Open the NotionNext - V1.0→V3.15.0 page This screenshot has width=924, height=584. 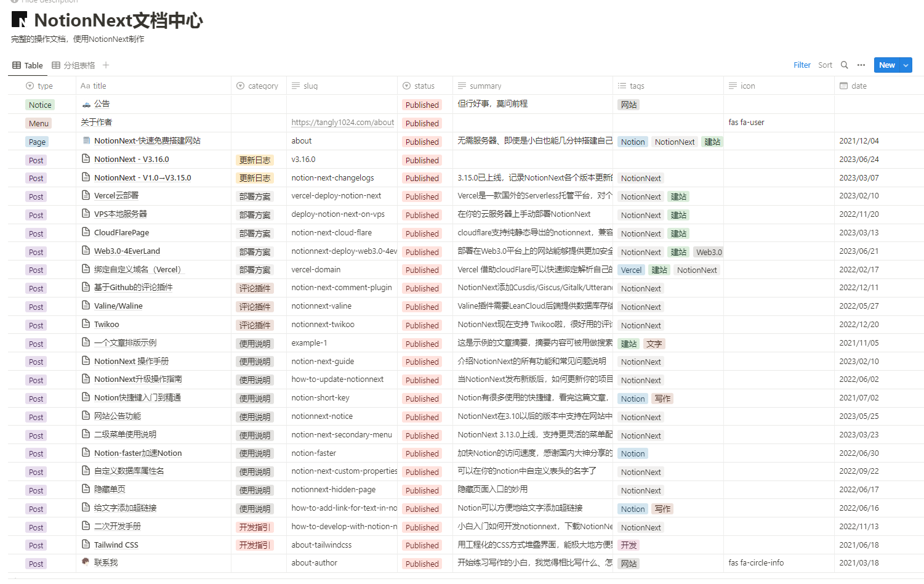tap(143, 177)
